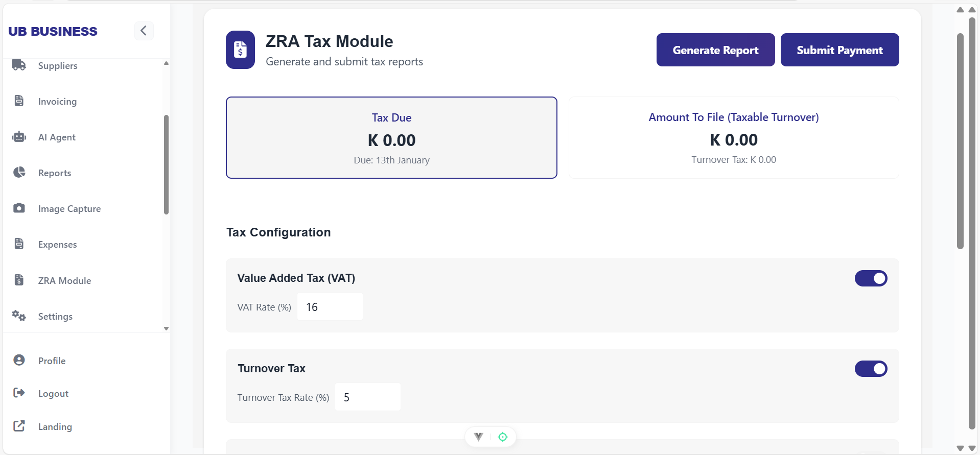Click the Image Capture camera icon
The height and width of the screenshot is (455, 980).
(19, 208)
